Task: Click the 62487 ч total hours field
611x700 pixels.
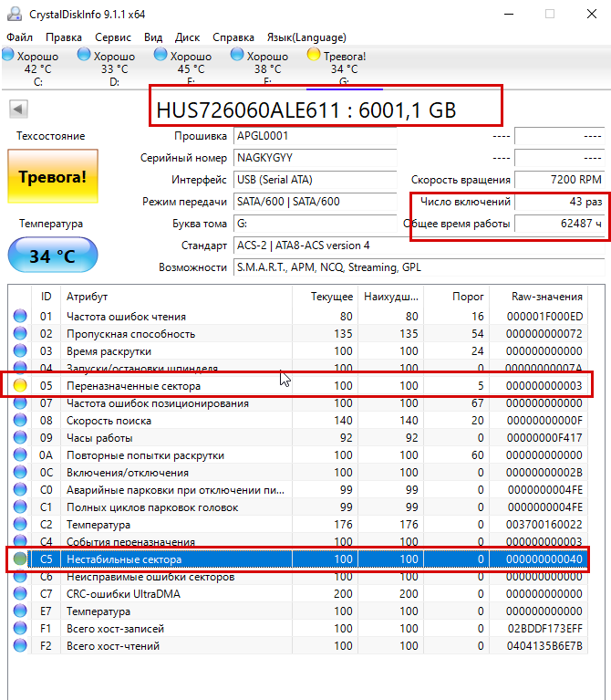Action: pyautogui.click(x=560, y=224)
